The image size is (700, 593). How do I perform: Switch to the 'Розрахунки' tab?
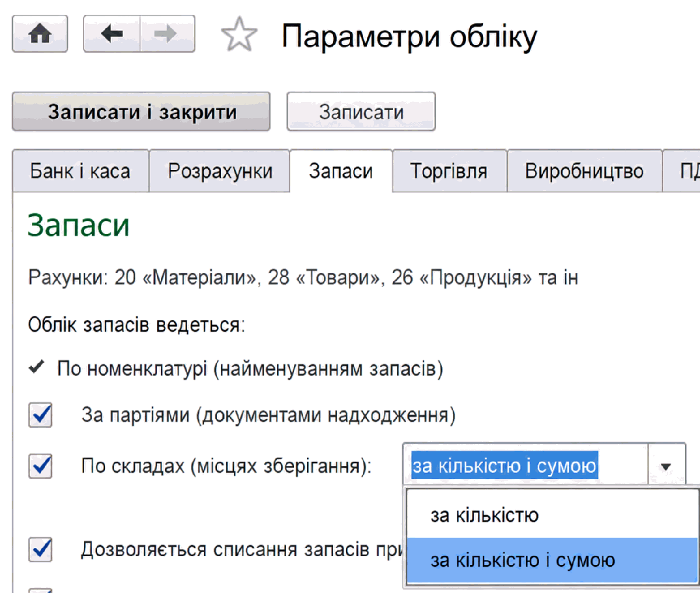coord(220,171)
